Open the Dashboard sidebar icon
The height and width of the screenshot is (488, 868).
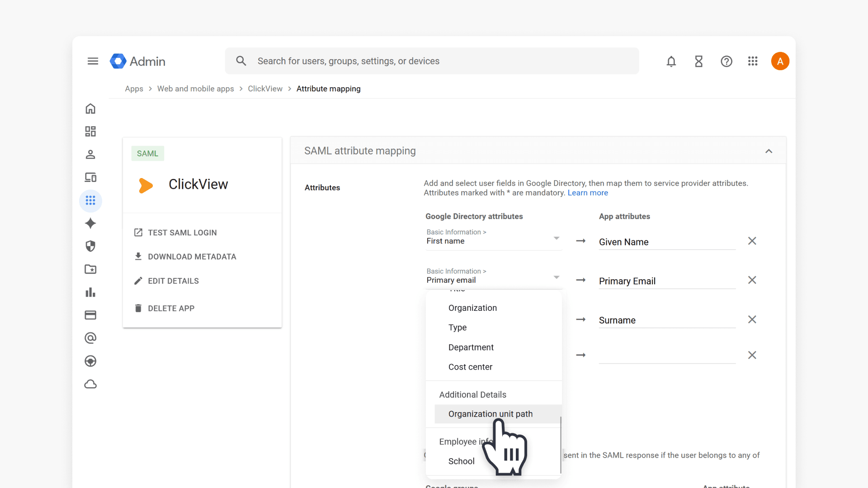point(90,131)
